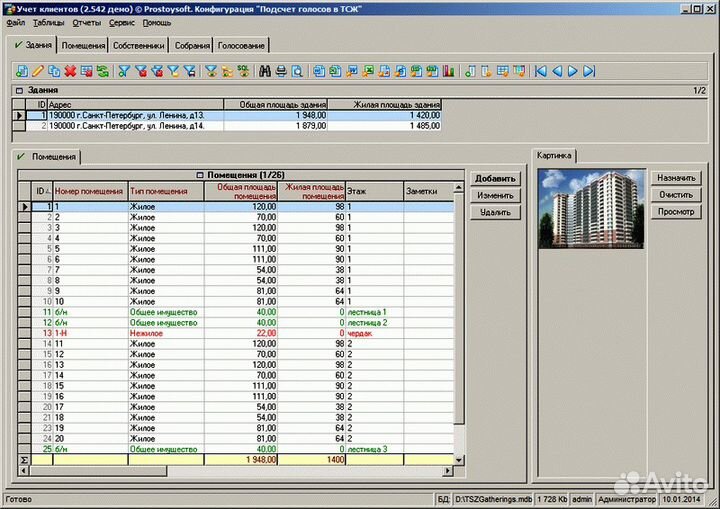Viewport: 720px width, 509px height.
Task: Jump to first record navigation arrow
Action: 541,71
